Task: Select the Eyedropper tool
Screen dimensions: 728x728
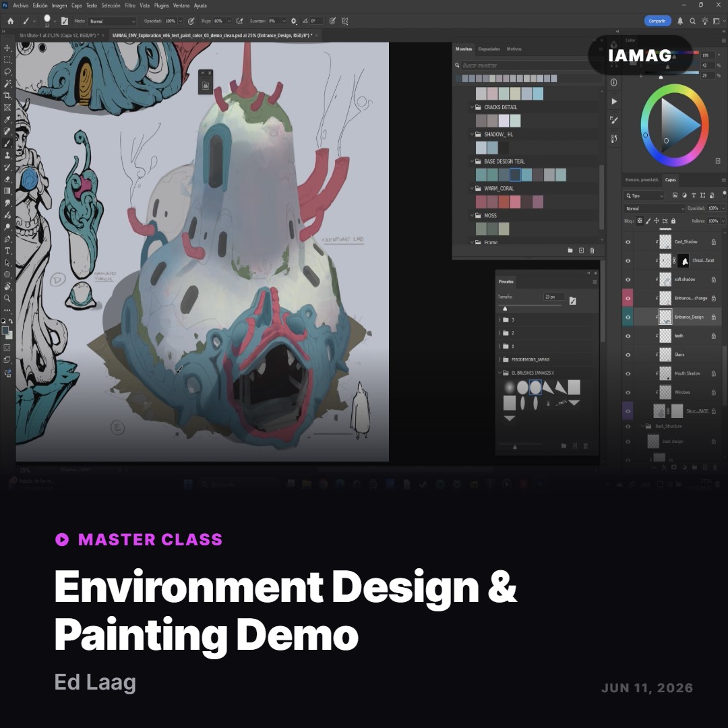Action: coord(7,119)
